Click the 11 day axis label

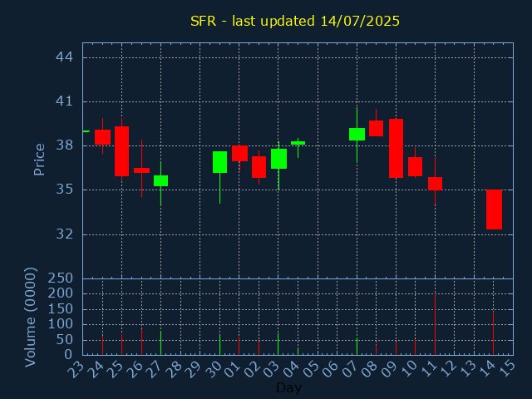tap(429, 369)
